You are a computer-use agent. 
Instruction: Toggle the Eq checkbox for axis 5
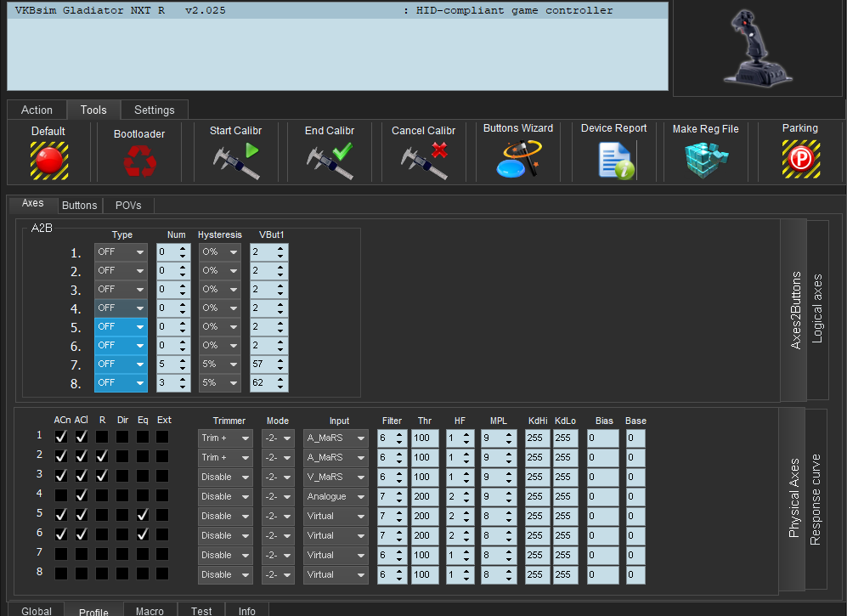[x=143, y=516]
